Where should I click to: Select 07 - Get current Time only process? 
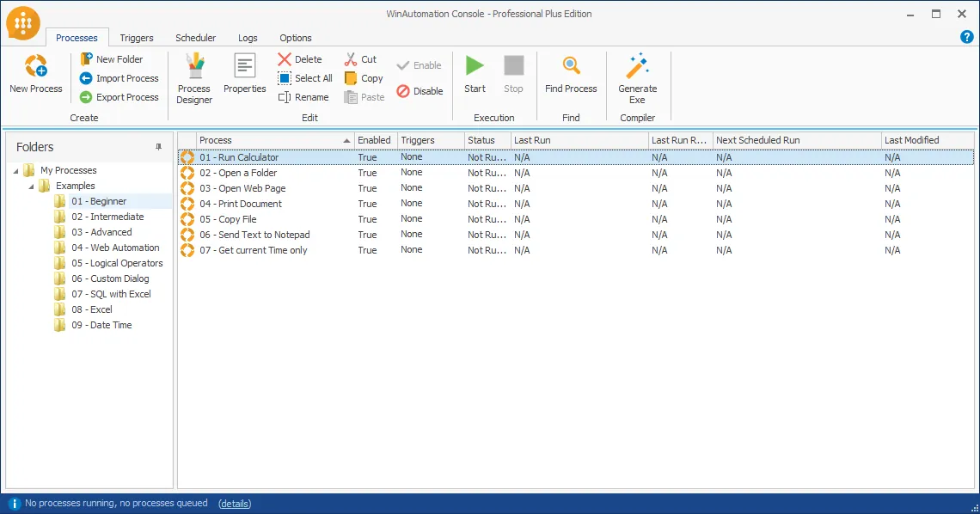coord(576,250)
